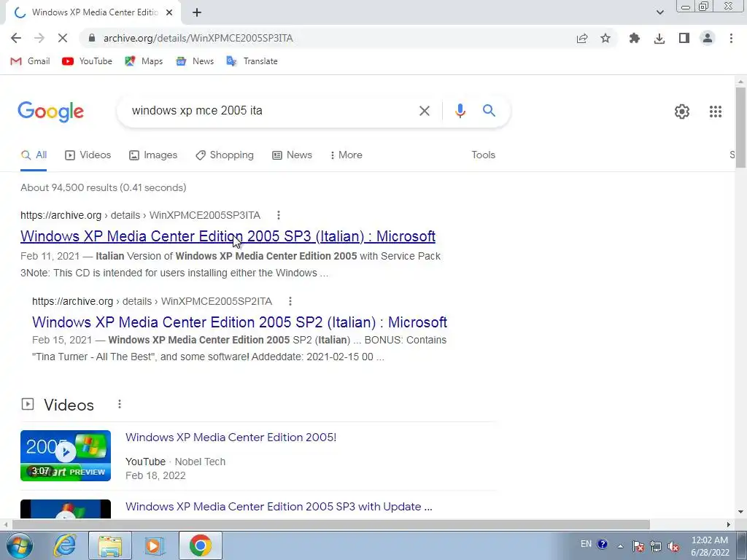Open 'Media Center Edition 2005 SP3 with Update' video

[x=279, y=507]
